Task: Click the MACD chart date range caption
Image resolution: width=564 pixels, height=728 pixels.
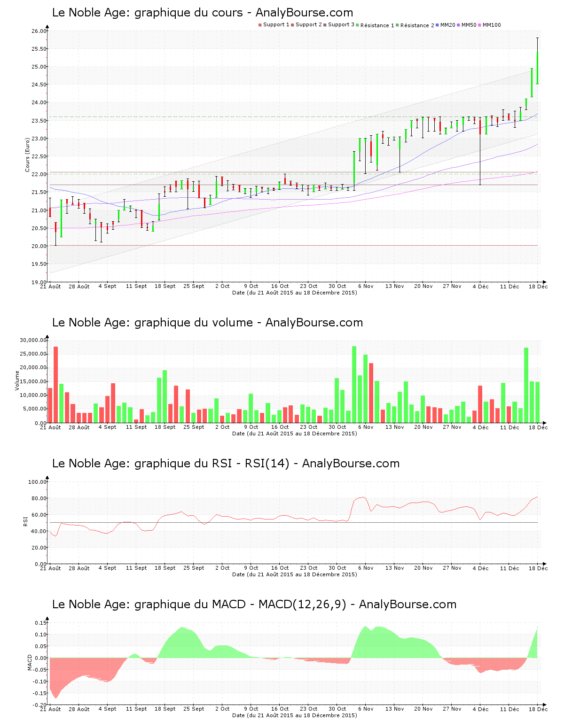Action: pyautogui.click(x=295, y=715)
